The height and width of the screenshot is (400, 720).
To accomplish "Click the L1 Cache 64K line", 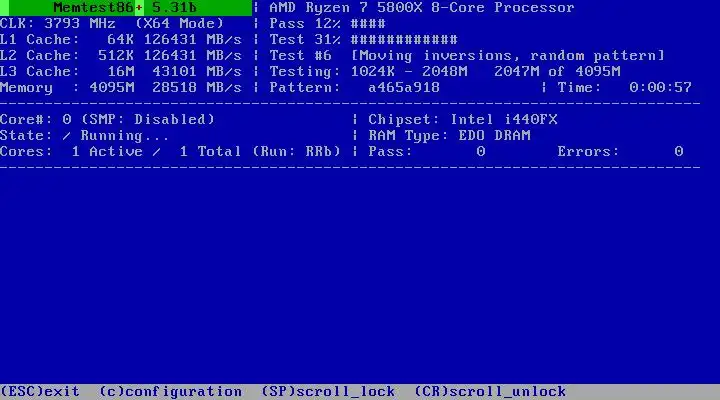I will [121, 39].
